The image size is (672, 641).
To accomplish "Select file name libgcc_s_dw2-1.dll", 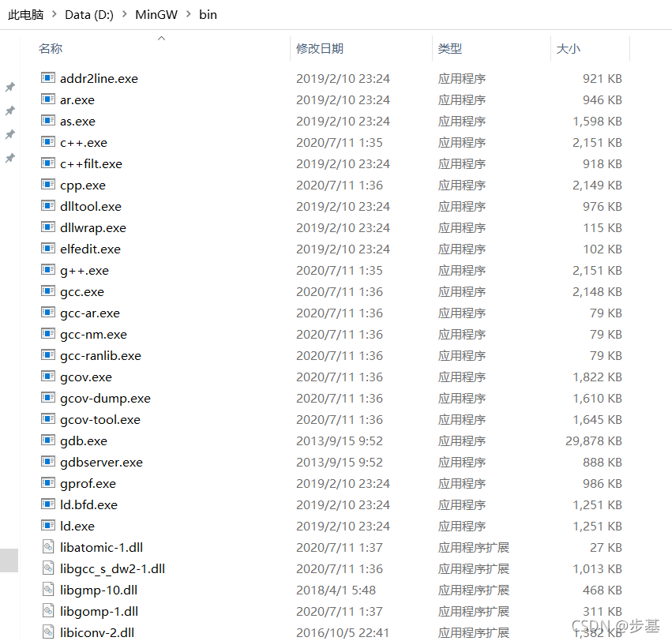I will 113,568.
